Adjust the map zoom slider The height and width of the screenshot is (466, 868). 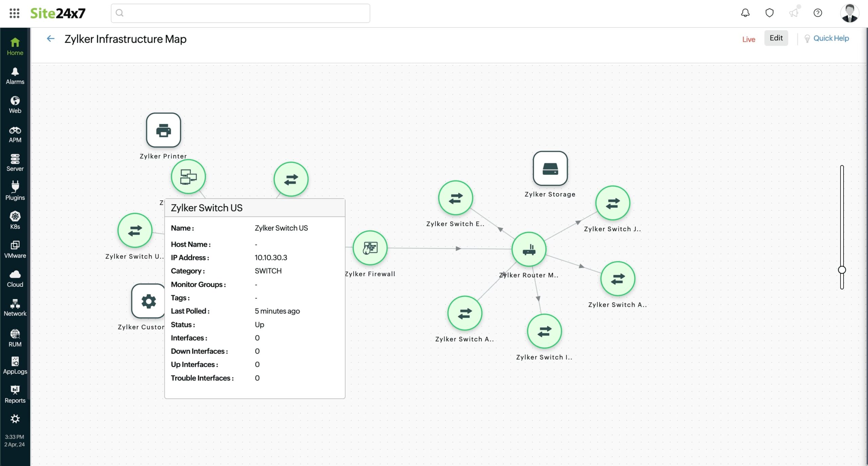(842, 270)
